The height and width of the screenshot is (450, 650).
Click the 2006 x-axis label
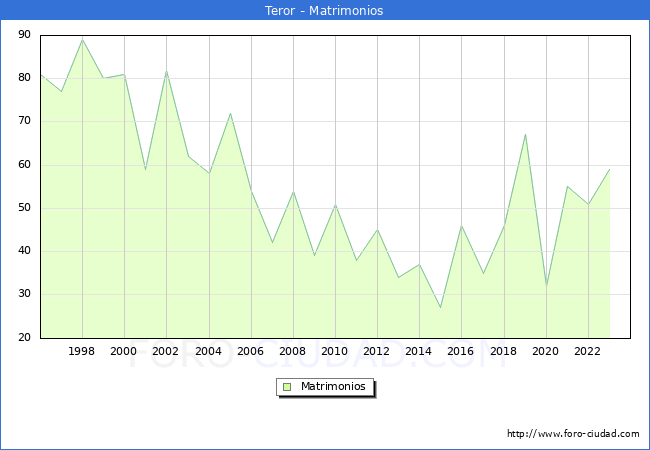250,351
